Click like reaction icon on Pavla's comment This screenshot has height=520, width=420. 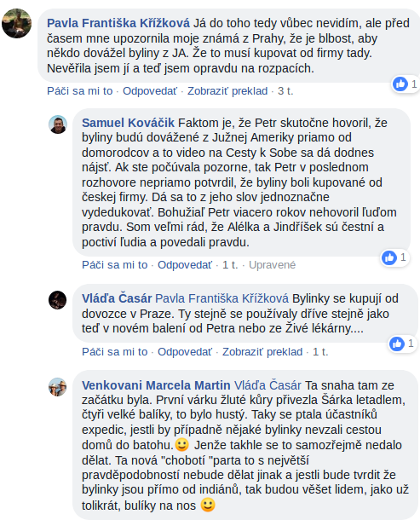pyautogui.click(x=400, y=84)
